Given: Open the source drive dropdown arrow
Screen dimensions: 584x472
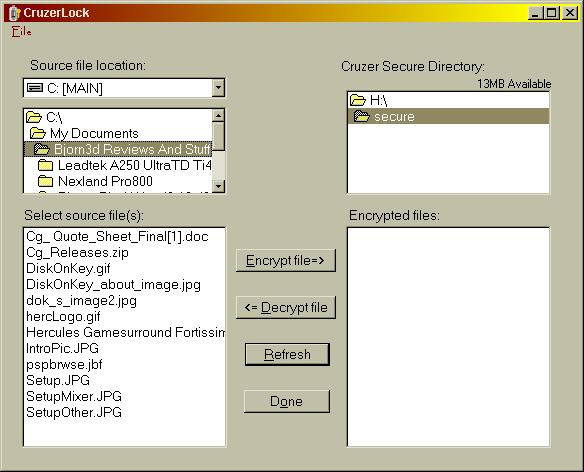Looking at the screenshot, I should [218, 88].
